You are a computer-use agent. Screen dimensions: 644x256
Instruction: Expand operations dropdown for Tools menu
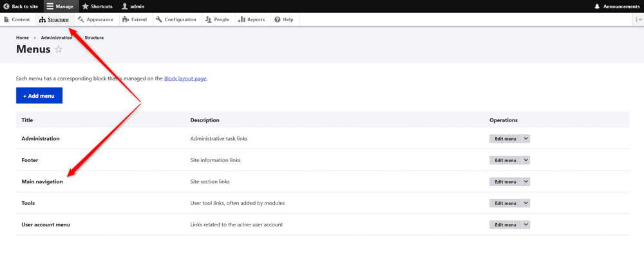pos(526,203)
